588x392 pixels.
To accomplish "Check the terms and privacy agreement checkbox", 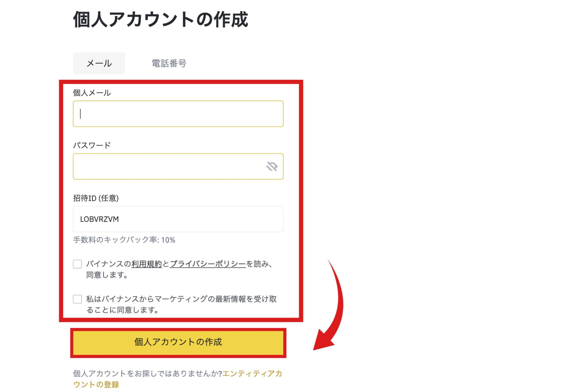I will [x=77, y=264].
